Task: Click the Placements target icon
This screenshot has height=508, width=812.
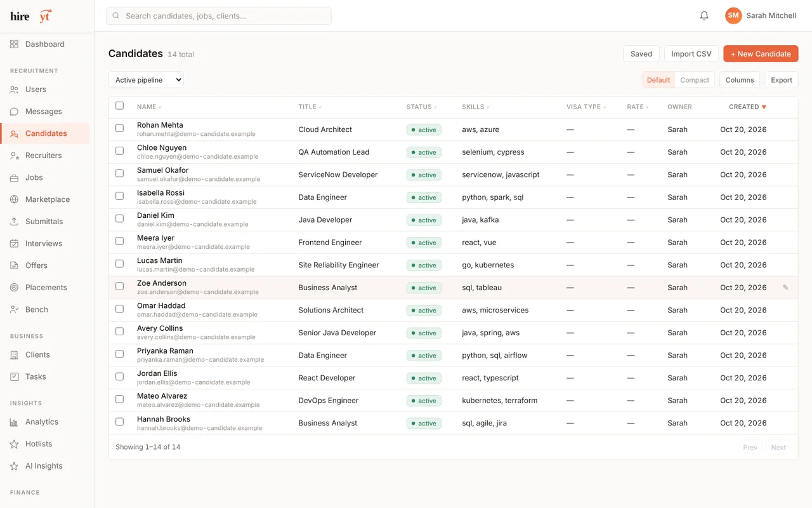Action: click(14, 288)
